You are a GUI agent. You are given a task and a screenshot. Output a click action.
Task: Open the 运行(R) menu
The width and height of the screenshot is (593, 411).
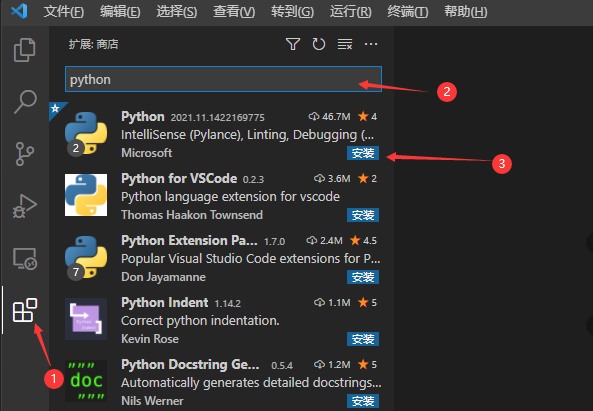pyautogui.click(x=351, y=12)
